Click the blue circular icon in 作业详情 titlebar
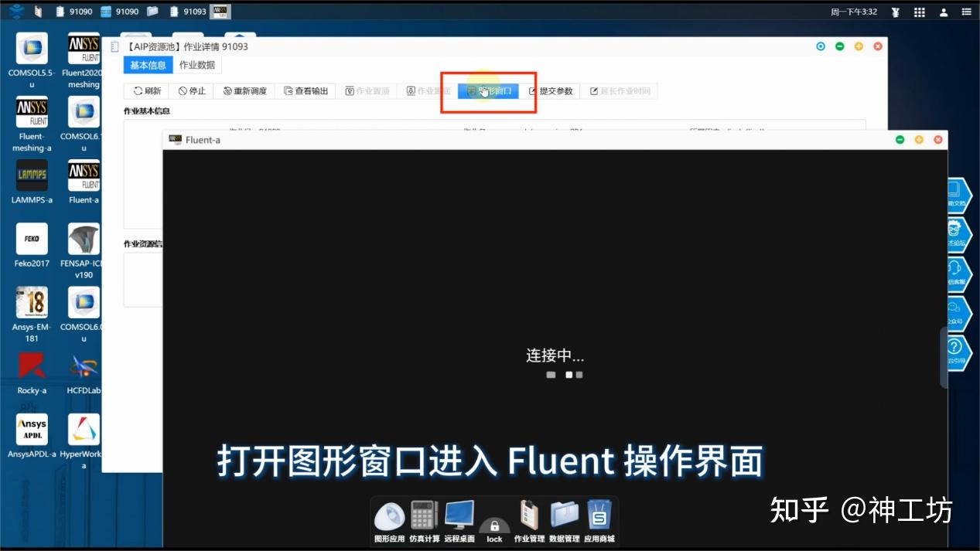Screen dimensions: 980x551 [821, 46]
